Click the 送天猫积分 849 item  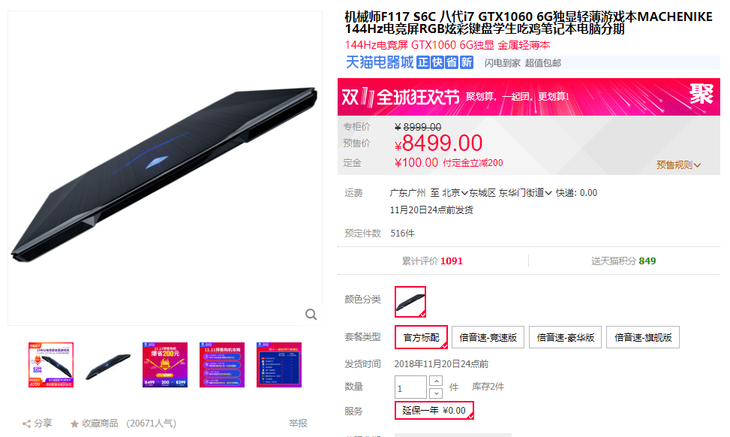click(624, 261)
